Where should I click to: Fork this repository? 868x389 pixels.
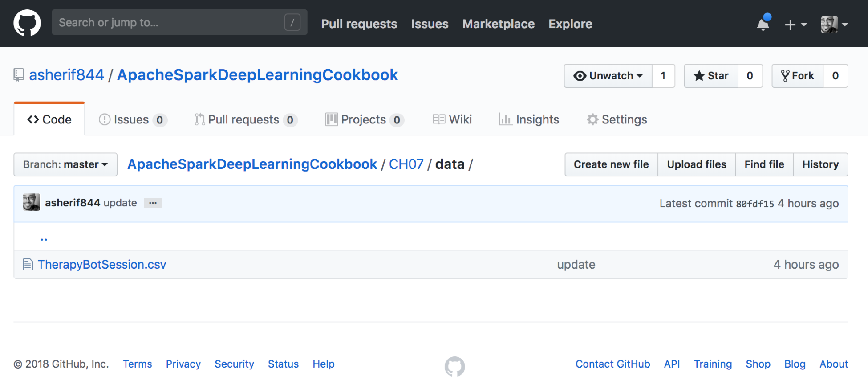tap(797, 76)
